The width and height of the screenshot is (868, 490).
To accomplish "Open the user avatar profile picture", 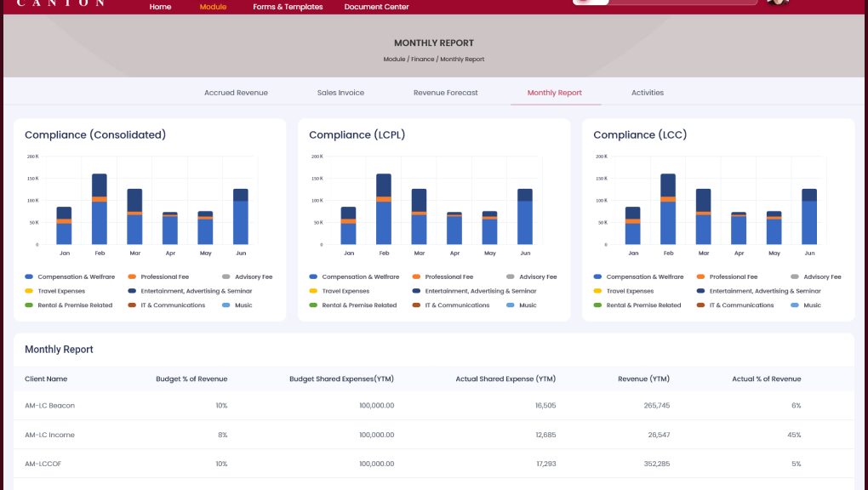I will coord(778,3).
